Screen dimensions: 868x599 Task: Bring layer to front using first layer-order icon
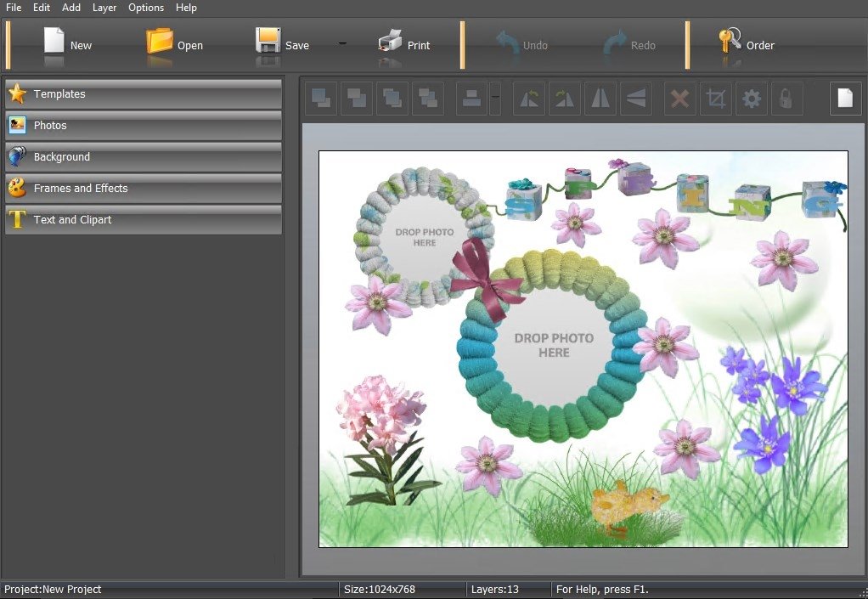[x=321, y=99]
